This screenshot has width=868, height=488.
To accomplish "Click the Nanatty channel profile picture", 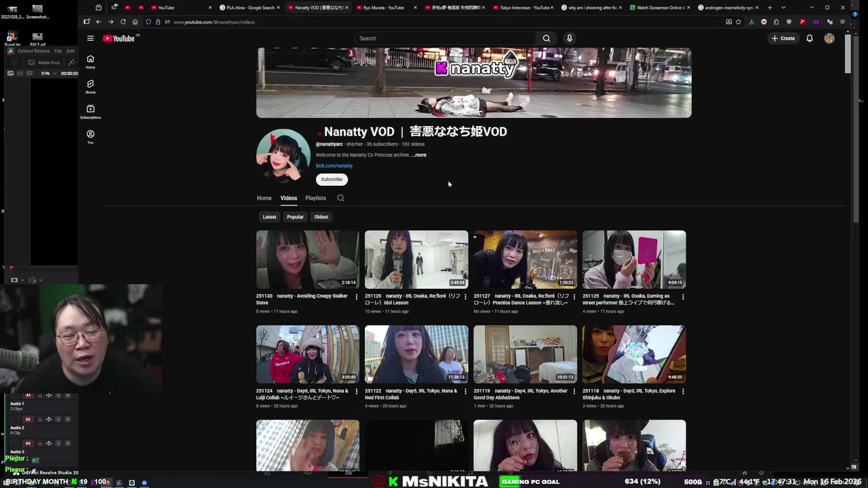I will coord(283,155).
